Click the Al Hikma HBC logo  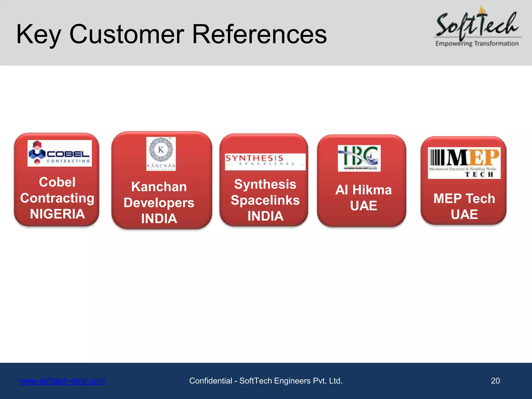(x=359, y=158)
